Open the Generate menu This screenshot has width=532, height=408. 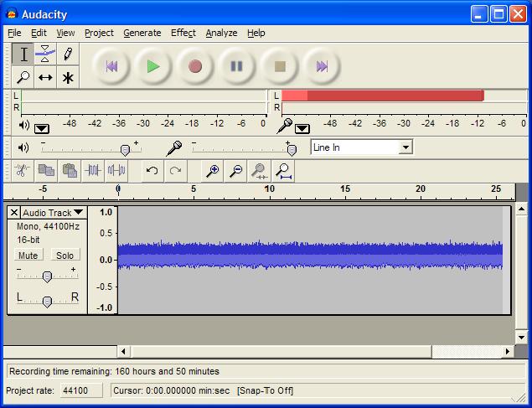[x=142, y=33]
